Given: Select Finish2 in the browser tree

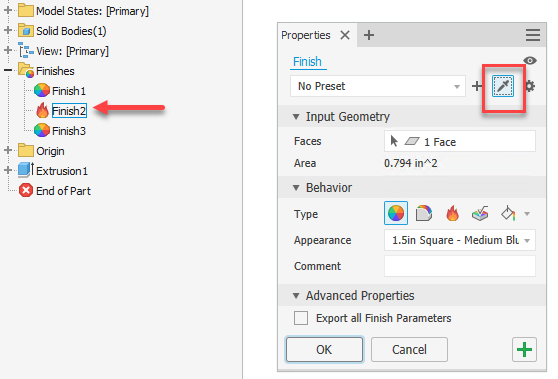Looking at the screenshot, I should tap(69, 111).
